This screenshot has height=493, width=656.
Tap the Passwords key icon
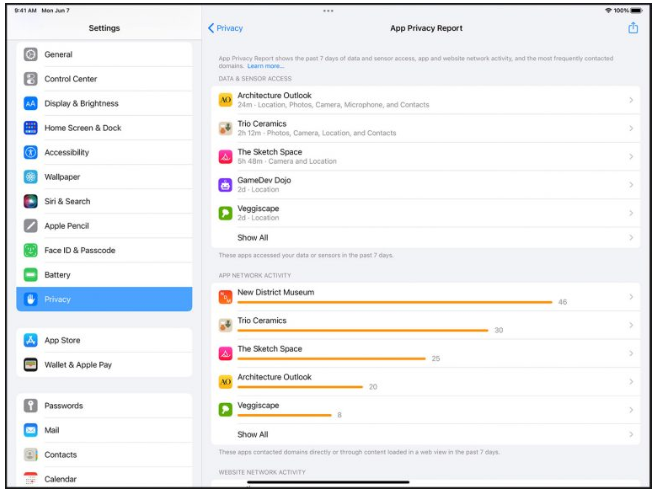point(31,406)
